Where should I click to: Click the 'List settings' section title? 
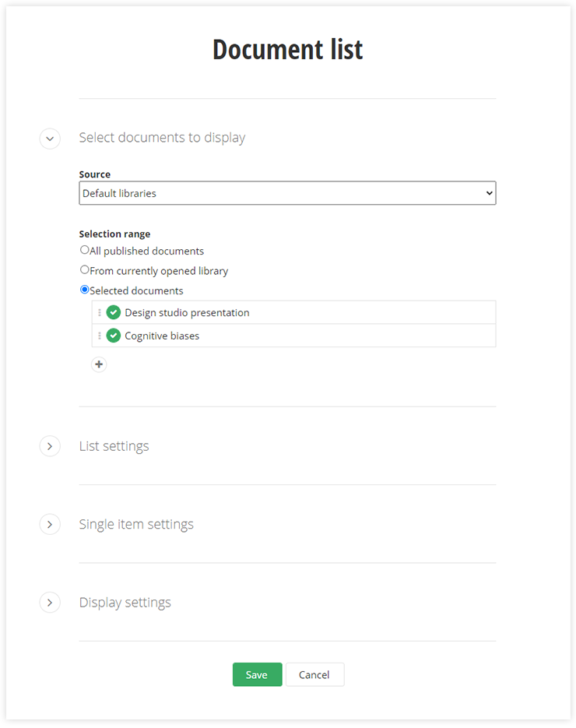coord(114,446)
